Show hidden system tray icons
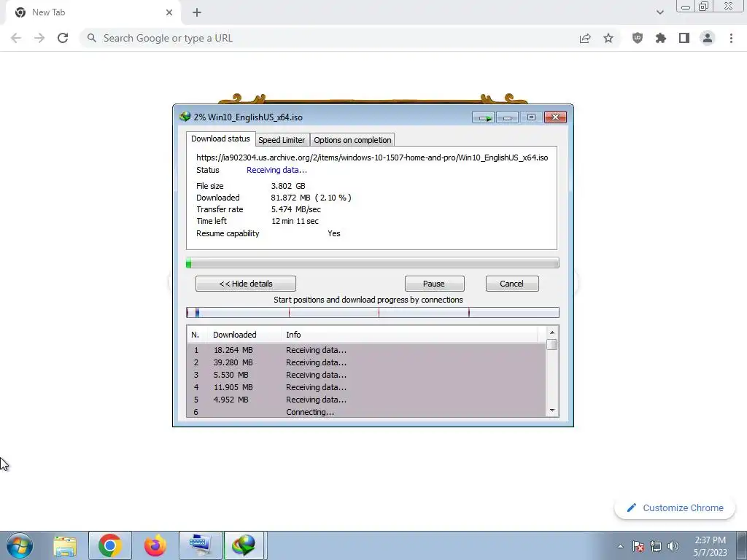Screen dimensions: 747x560 coord(620,546)
